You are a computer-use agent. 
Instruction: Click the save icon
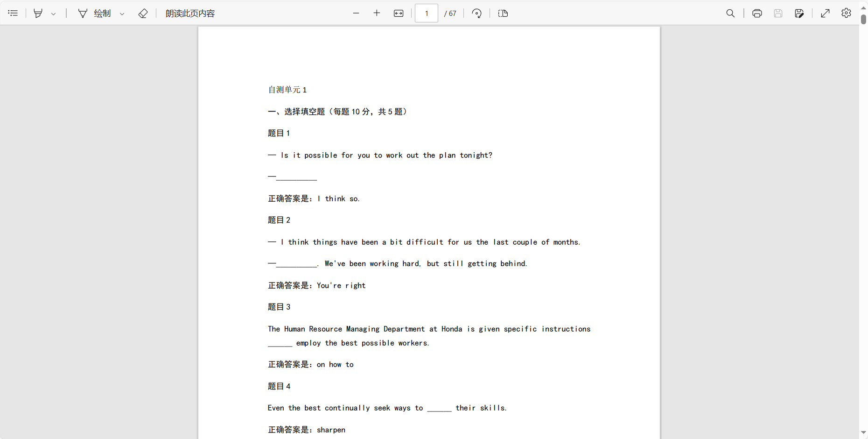click(x=778, y=13)
